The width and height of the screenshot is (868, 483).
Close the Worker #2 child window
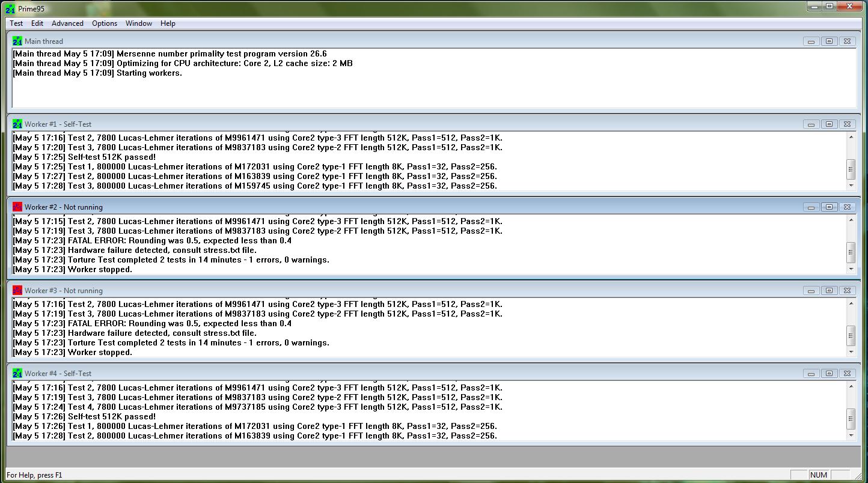click(x=847, y=207)
